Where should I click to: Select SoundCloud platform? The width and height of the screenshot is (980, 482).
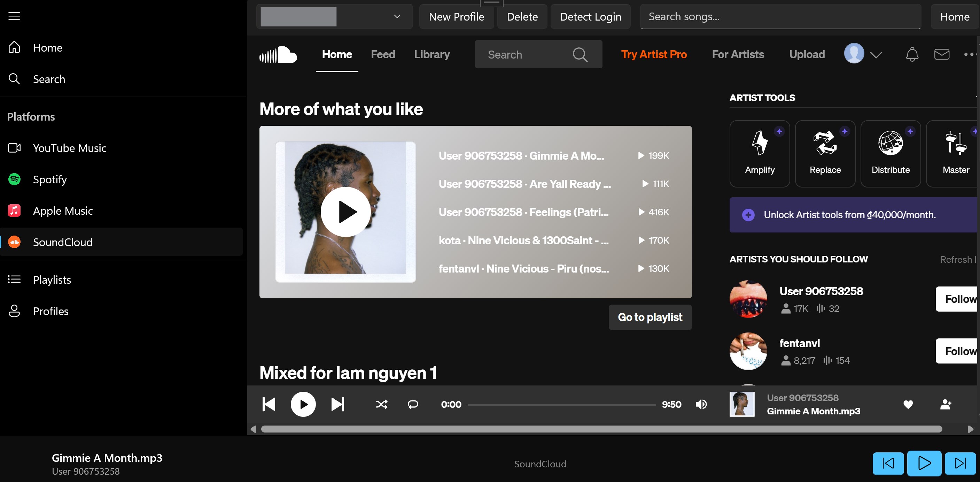pyautogui.click(x=122, y=242)
